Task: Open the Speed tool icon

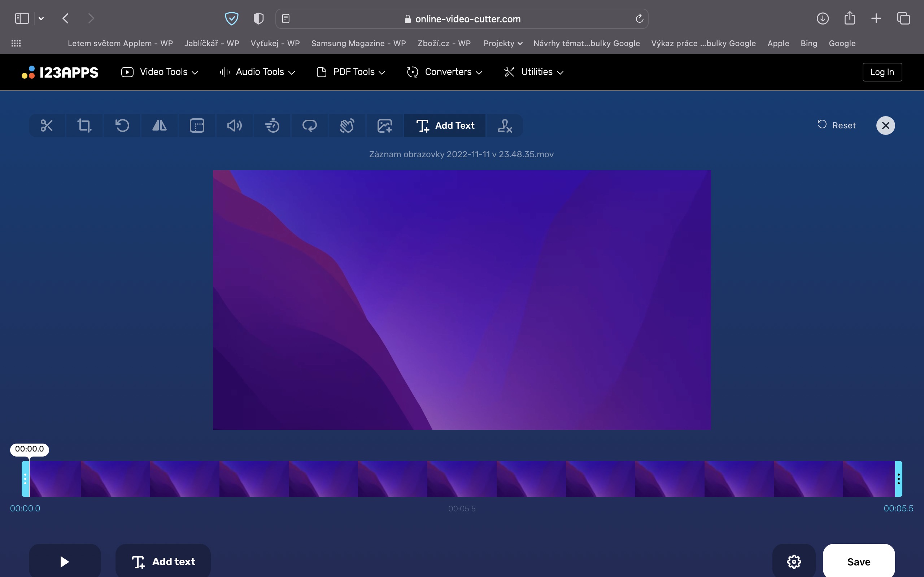Action: click(272, 125)
